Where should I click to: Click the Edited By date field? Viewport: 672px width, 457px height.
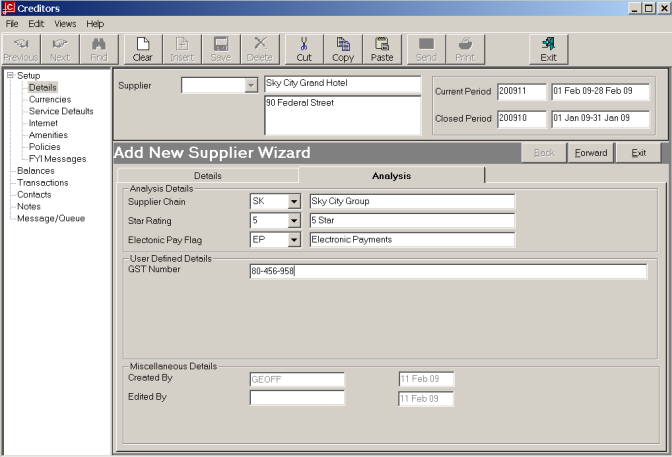(x=426, y=399)
